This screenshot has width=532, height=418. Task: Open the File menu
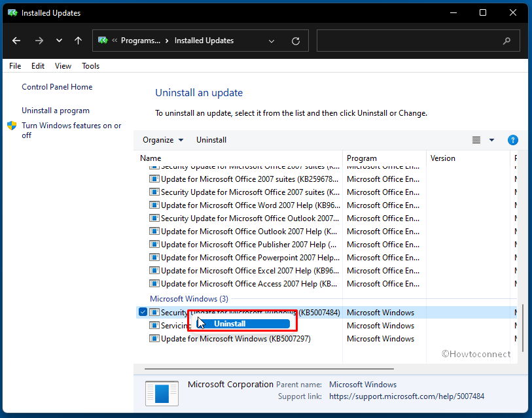click(15, 66)
